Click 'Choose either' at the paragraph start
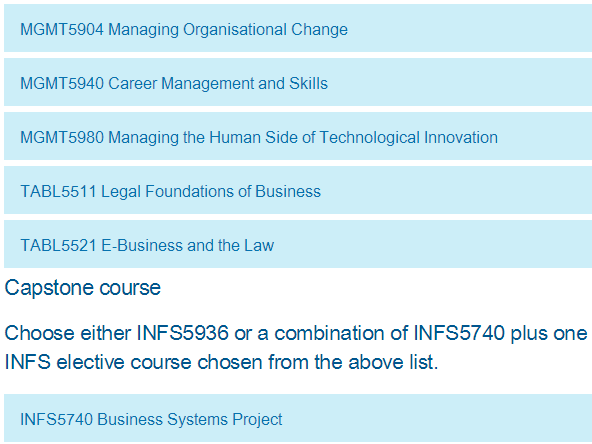The width and height of the screenshot is (592, 444). click(68, 333)
